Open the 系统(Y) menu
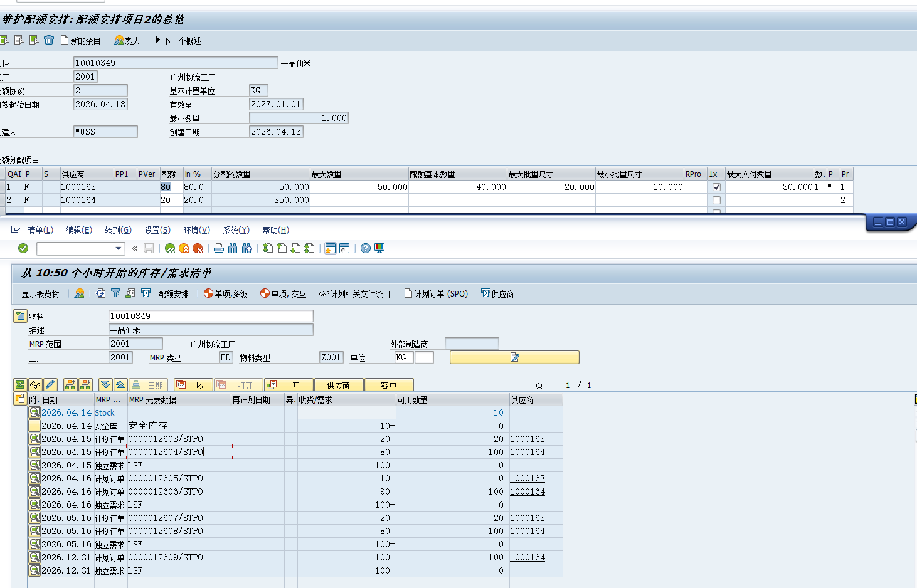This screenshot has width=917, height=588. (x=236, y=230)
